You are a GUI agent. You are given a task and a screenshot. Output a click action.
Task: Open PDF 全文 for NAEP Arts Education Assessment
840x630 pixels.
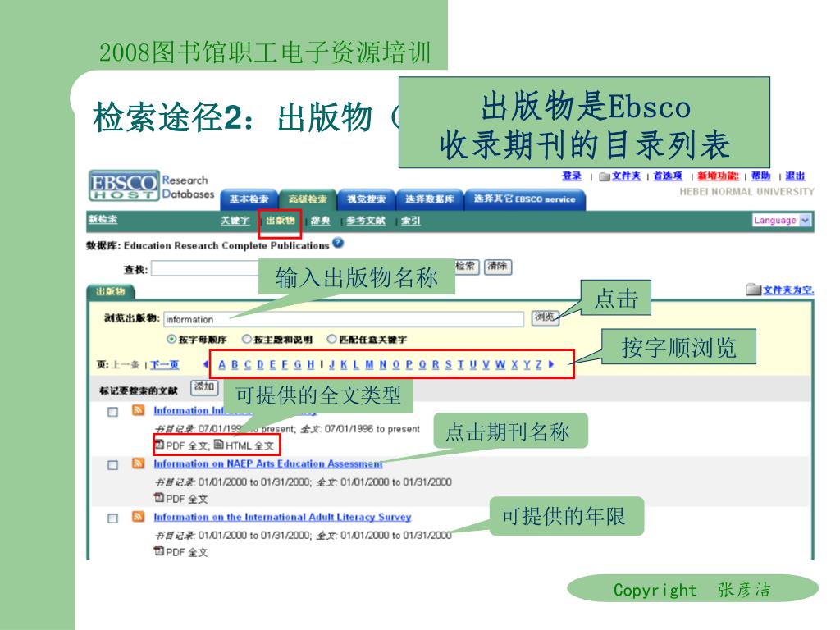pos(159,498)
